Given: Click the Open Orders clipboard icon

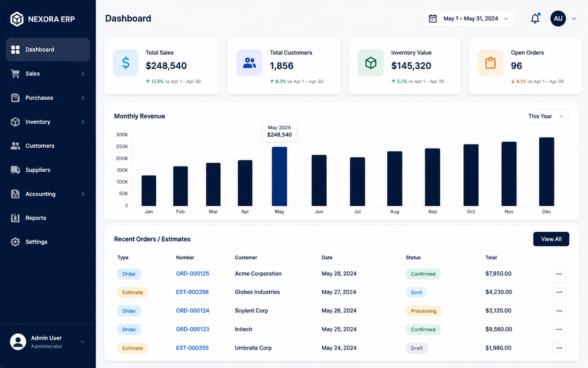Looking at the screenshot, I should click(491, 63).
